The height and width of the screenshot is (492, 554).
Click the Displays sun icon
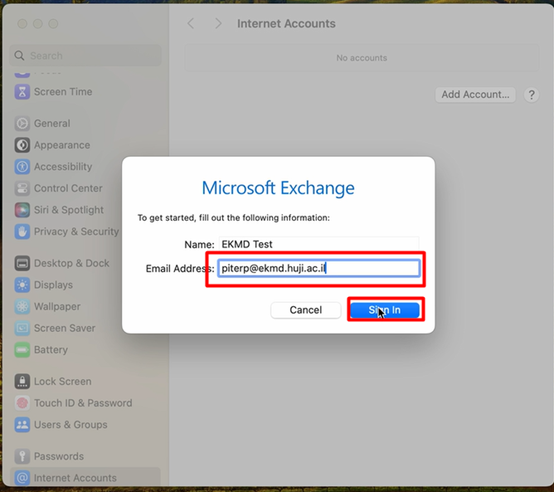pyautogui.click(x=22, y=285)
